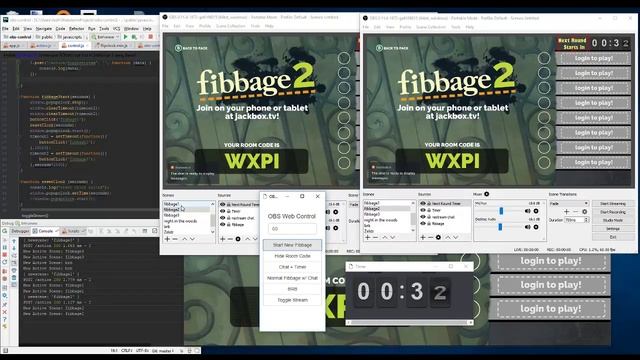The width and height of the screenshot is (640, 360).
Task: Click Normal Fibbage w/ Chat in OBS Web Control
Action: pos(292,278)
